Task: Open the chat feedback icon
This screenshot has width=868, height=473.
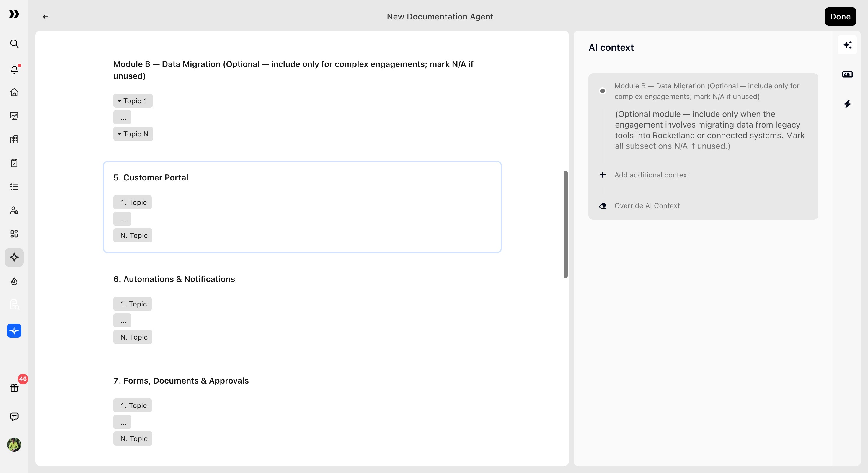Action: pos(14,417)
